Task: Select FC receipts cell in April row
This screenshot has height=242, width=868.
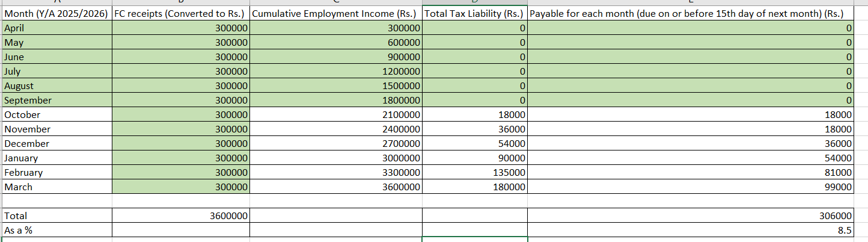Action: (181, 28)
